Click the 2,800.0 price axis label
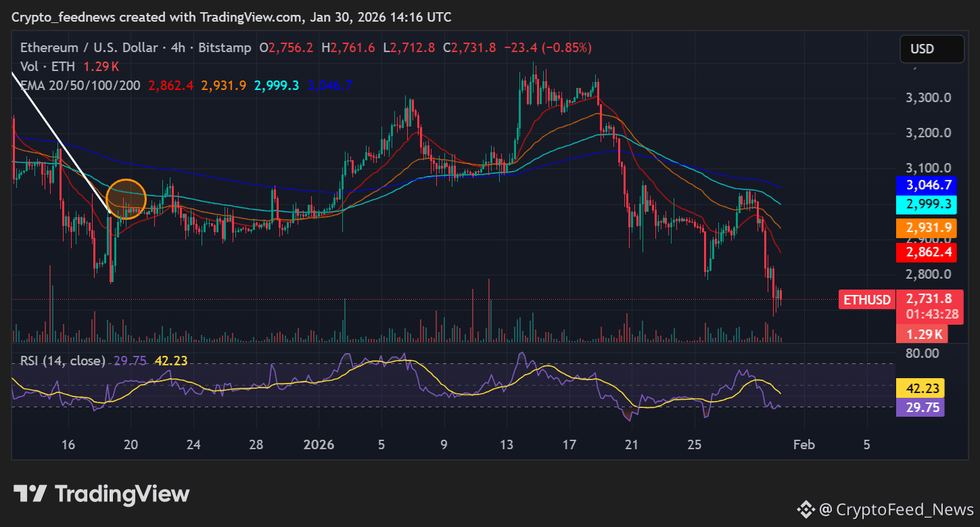 click(929, 275)
